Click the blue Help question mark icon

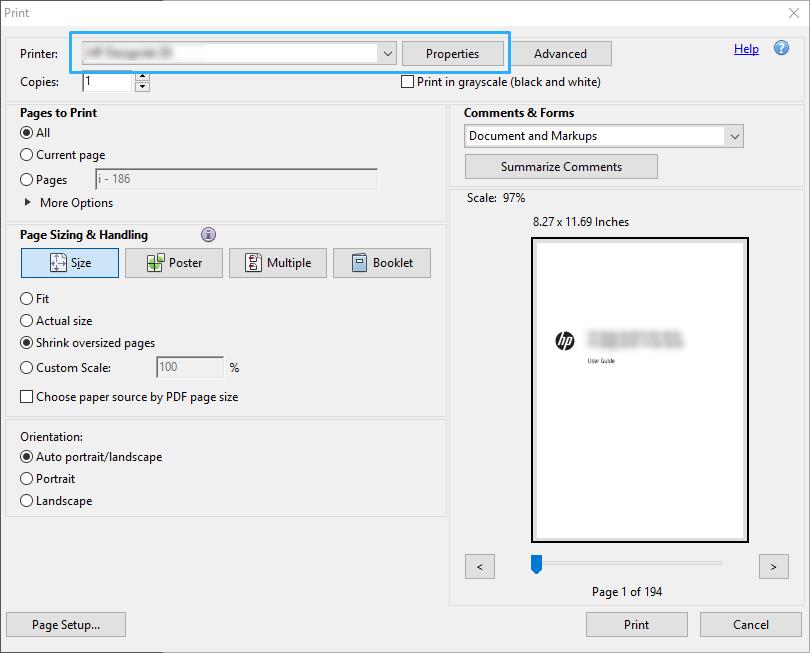(x=781, y=49)
